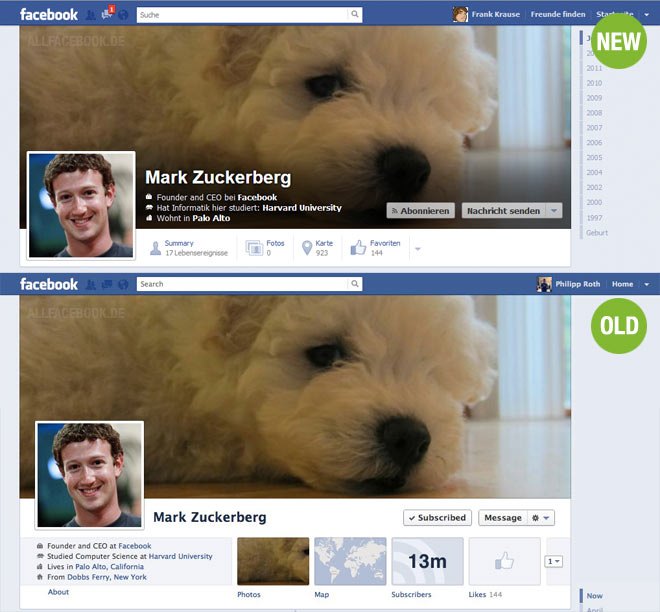
Task: Open the Fotos tab
Action: pos(265,248)
